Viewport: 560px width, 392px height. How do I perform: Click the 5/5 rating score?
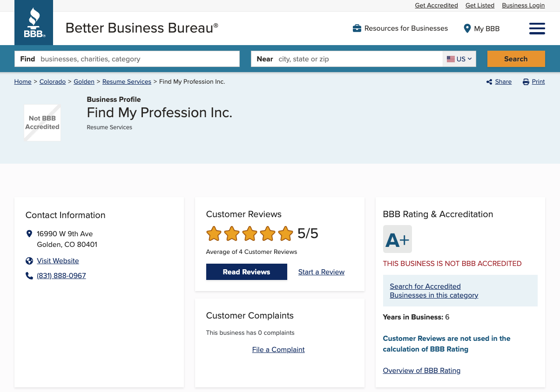(x=308, y=233)
